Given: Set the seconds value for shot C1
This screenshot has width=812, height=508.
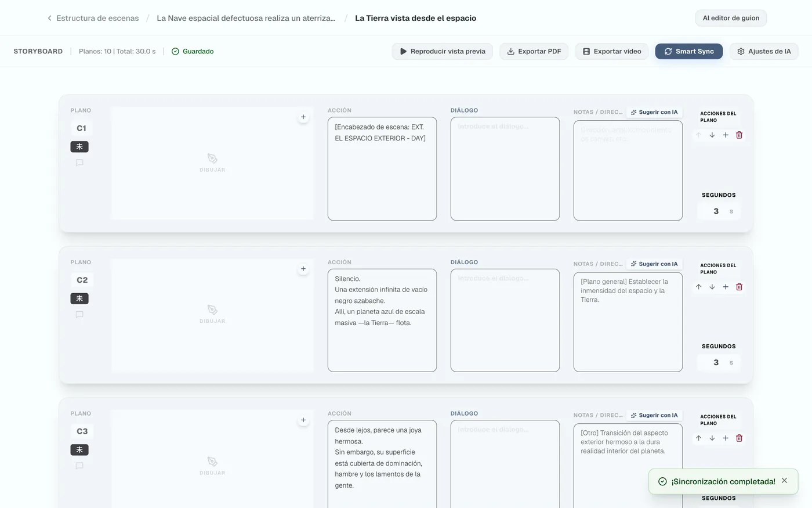Looking at the screenshot, I should [x=716, y=211].
